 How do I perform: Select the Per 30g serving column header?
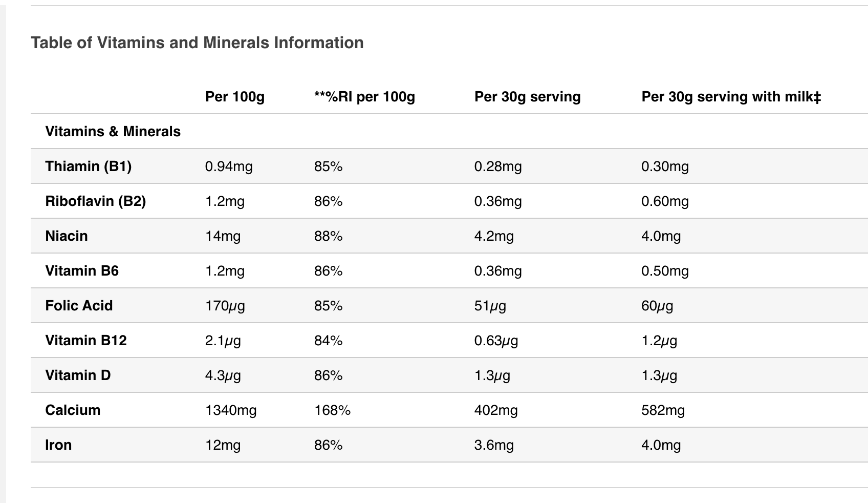[527, 97]
